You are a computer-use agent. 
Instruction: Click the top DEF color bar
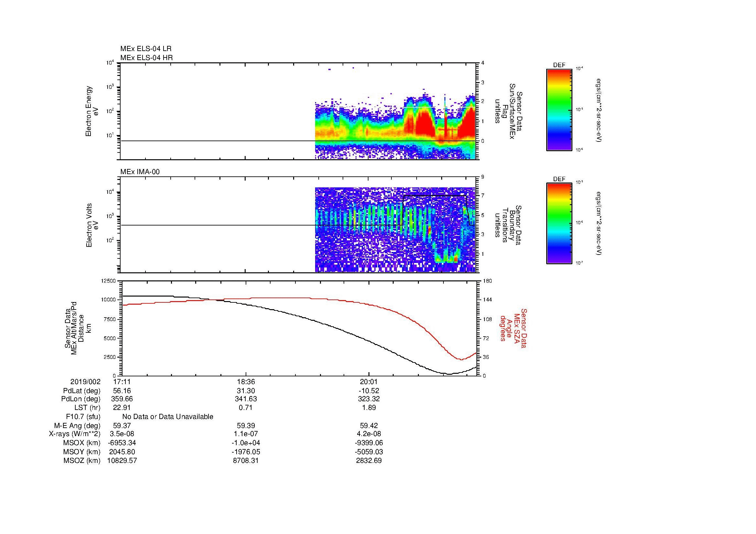(x=559, y=110)
